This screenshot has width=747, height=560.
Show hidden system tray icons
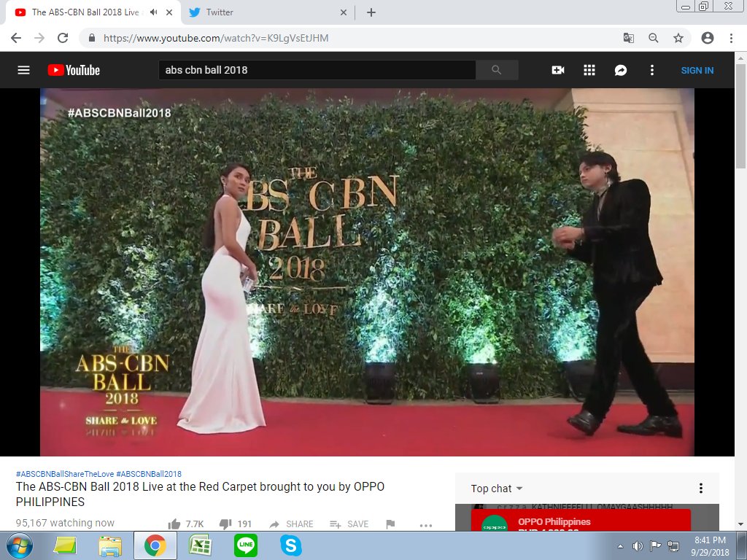[x=620, y=546]
